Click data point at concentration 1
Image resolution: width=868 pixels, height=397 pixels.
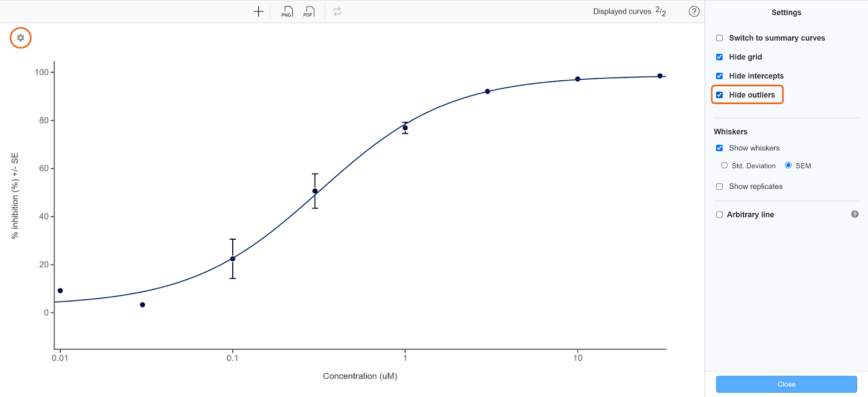[x=405, y=128]
